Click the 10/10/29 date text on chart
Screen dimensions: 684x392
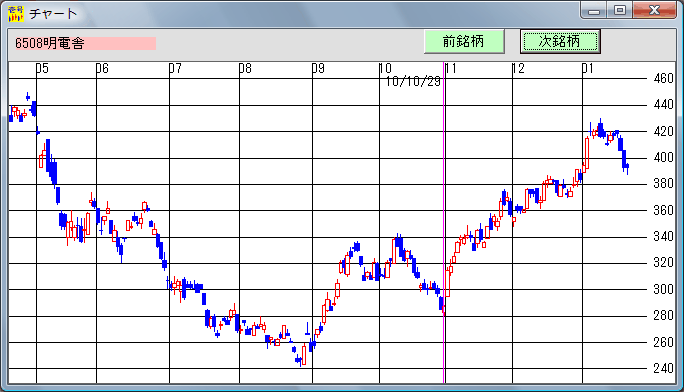(414, 82)
